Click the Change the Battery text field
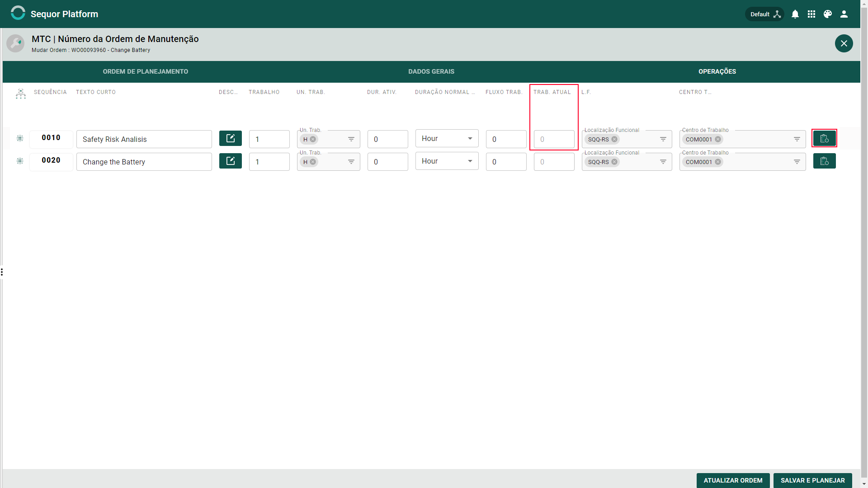This screenshot has width=868, height=488. pos(144,162)
